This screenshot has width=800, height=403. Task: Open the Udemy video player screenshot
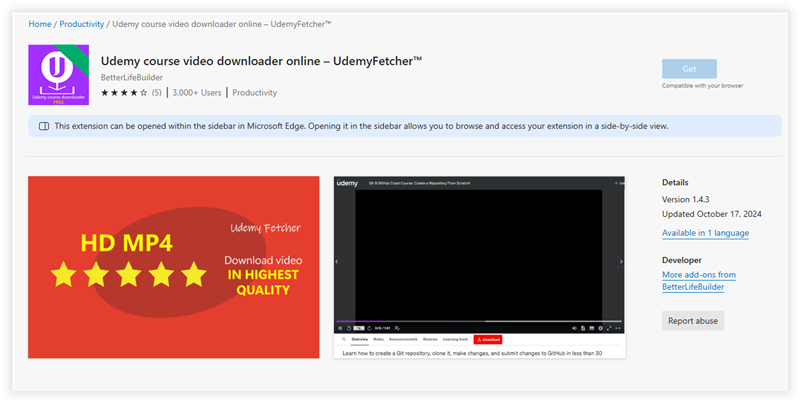point(479,267)
